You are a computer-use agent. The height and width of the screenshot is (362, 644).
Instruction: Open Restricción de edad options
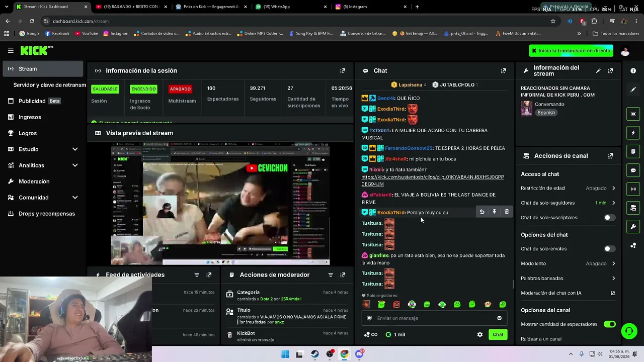click(x=568, y=188)
